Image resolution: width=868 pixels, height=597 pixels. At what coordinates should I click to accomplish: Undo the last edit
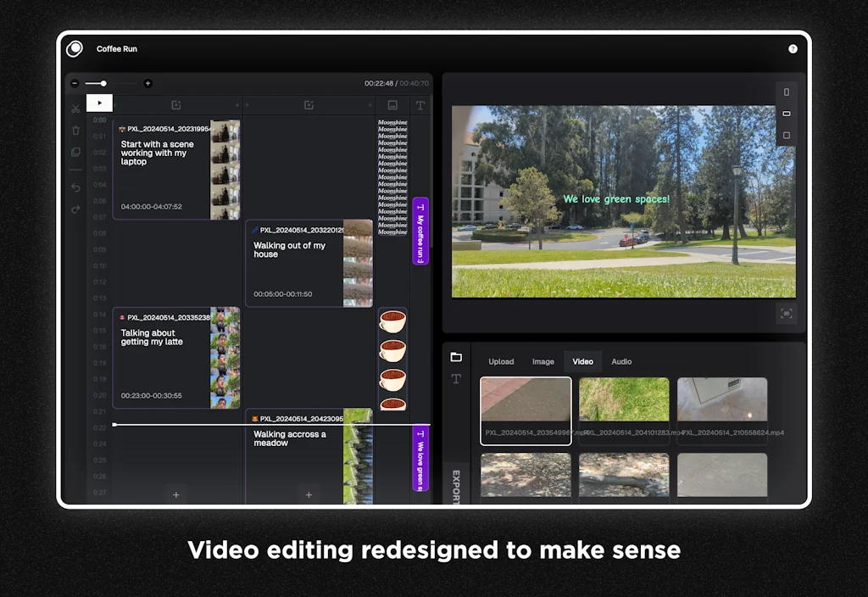[x=75, y=187]
